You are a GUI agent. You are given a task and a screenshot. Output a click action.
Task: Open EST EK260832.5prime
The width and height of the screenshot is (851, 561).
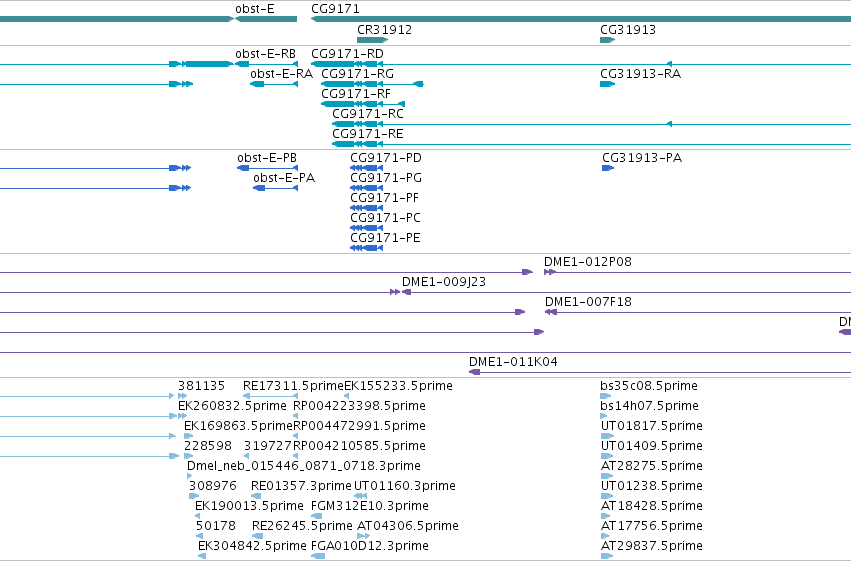(232, 406)
